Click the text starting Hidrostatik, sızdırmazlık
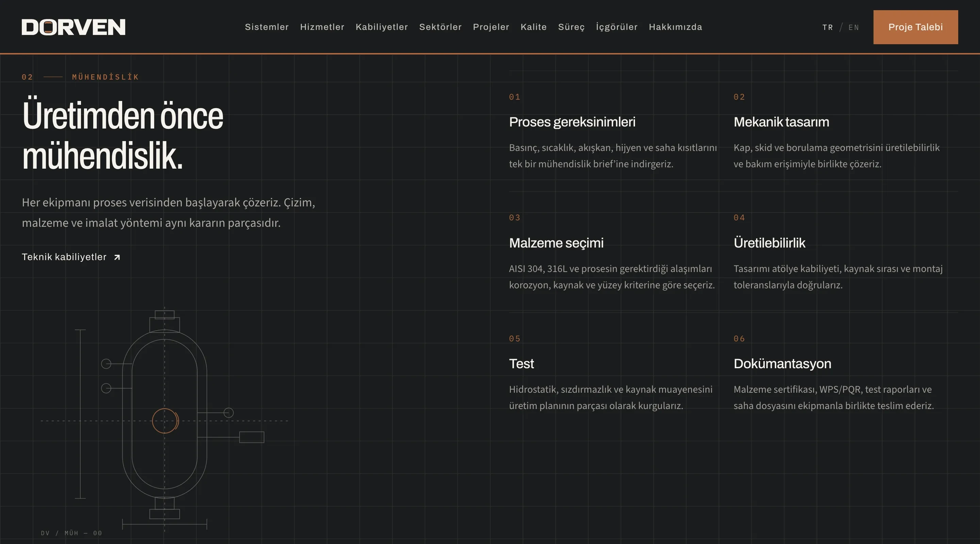This screenshot has width=980, height=544. click(610, 398)
